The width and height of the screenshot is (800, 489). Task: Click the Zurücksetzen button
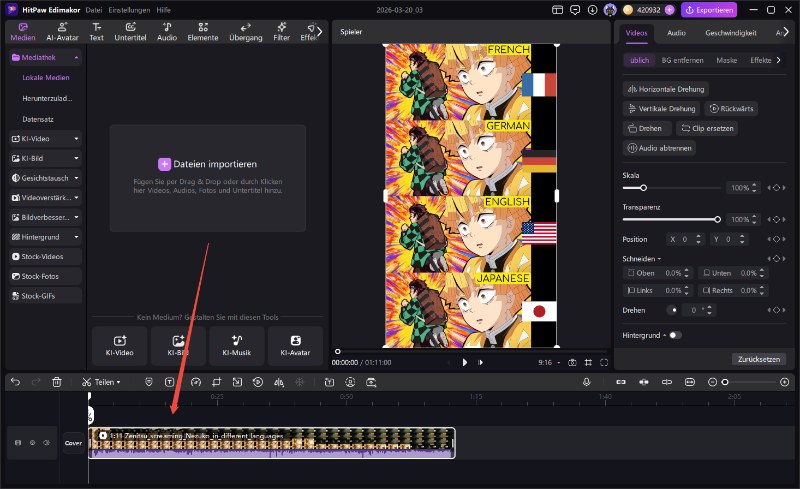point(758,359)
